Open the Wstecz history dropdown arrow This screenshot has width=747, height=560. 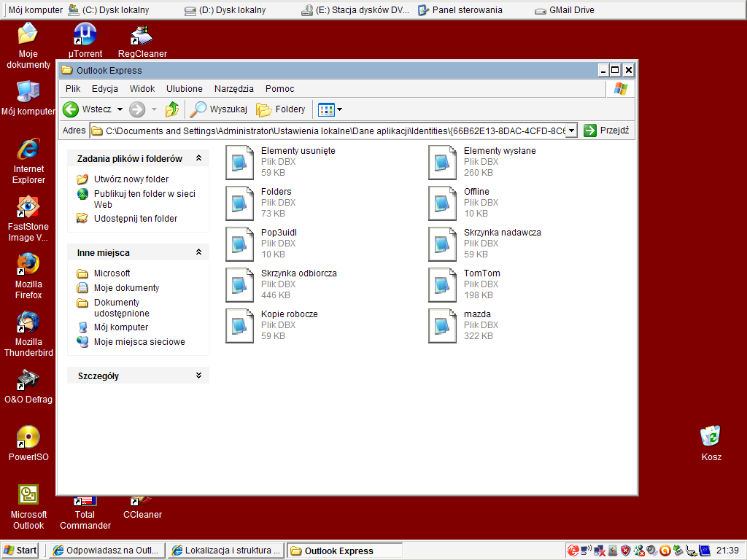[120, 109]
